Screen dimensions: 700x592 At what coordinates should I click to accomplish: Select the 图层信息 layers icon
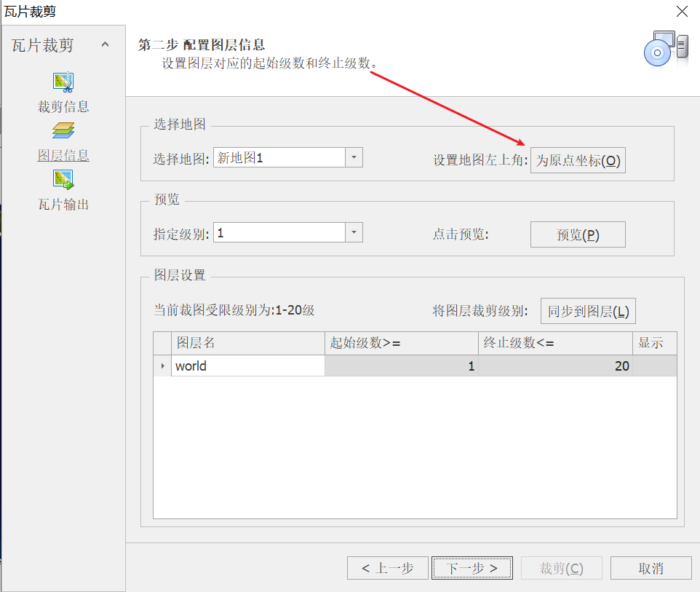pos(63,130)
